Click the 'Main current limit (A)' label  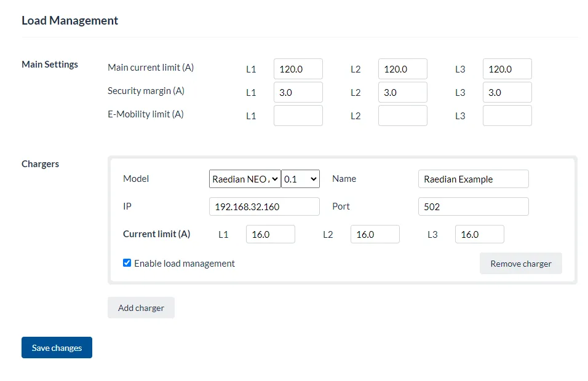click(151, 68)
